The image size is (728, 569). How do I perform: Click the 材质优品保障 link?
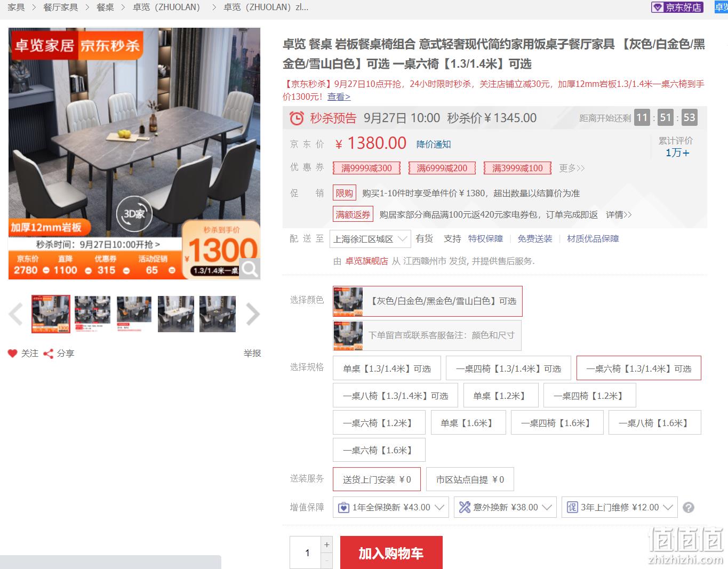(593, 238)
